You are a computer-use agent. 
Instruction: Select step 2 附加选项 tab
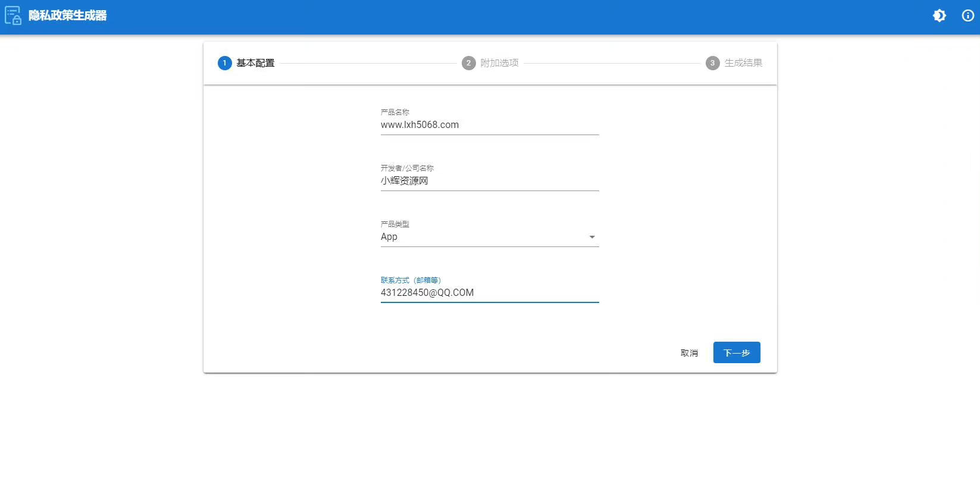[x=490, y=63]
